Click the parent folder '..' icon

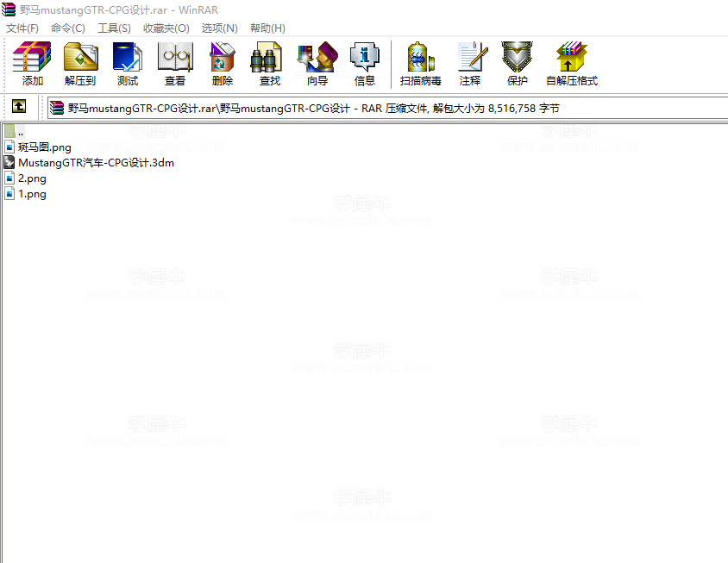(9, 132)
